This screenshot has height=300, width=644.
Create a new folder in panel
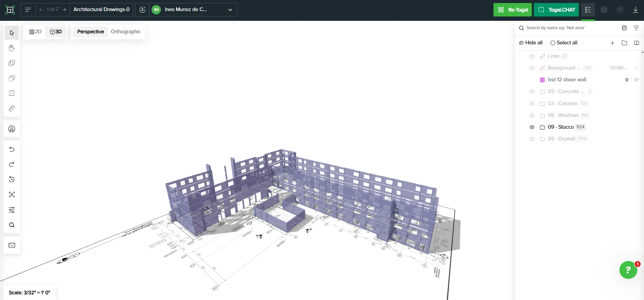pyautogui.click(x=625, y=43)
